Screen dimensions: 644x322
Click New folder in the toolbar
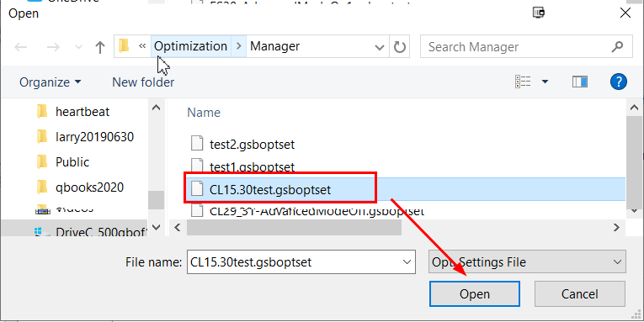pyautogui.click(x=143, y=82)
